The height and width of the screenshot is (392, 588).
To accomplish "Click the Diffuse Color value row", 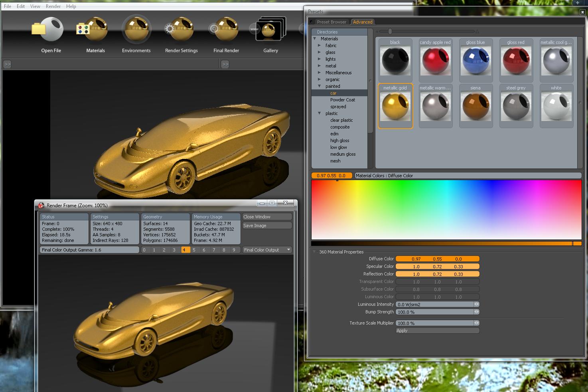I will 437,259.
